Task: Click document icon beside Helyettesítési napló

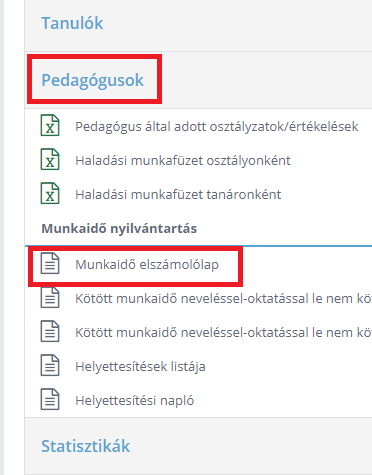Action: (x=50, y=400)
